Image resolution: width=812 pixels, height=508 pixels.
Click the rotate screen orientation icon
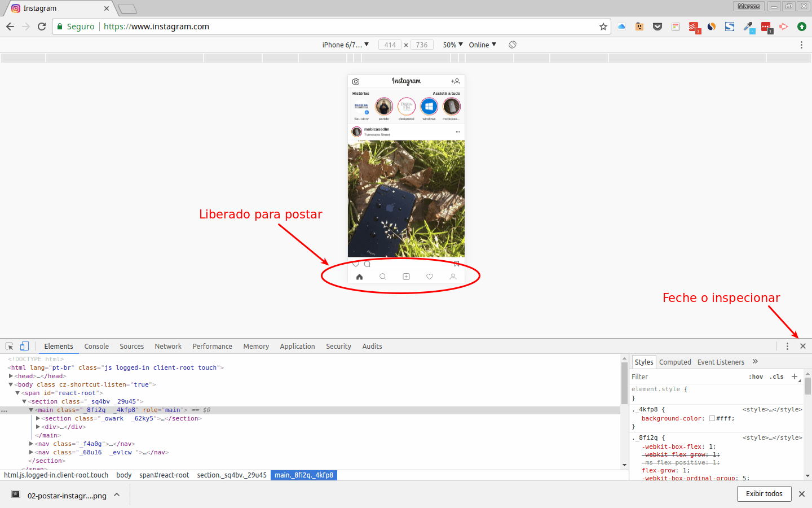513,45
